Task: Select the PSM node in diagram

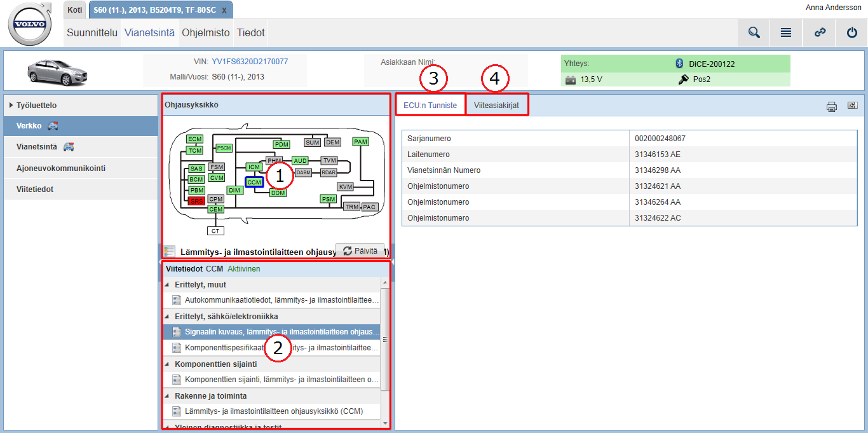Action: [329, 199]
